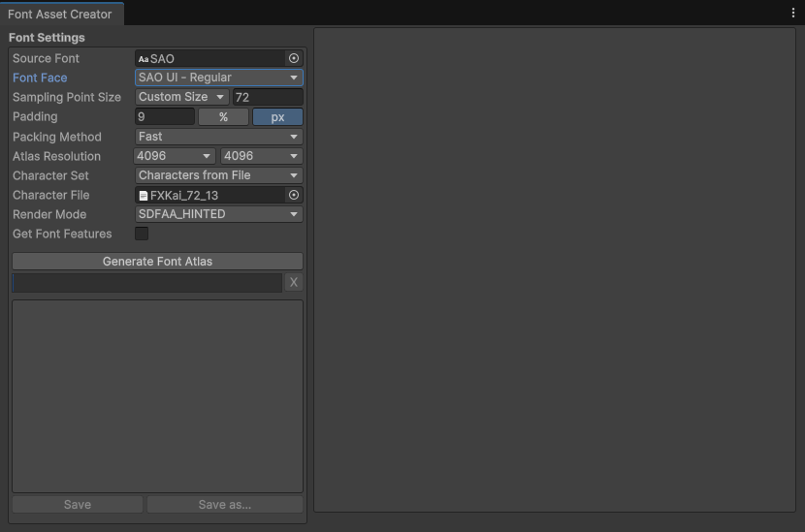This screenshot has width=805, height=532.
Task: Enable the Get Font Features checkbox
Action: [142, 234]
